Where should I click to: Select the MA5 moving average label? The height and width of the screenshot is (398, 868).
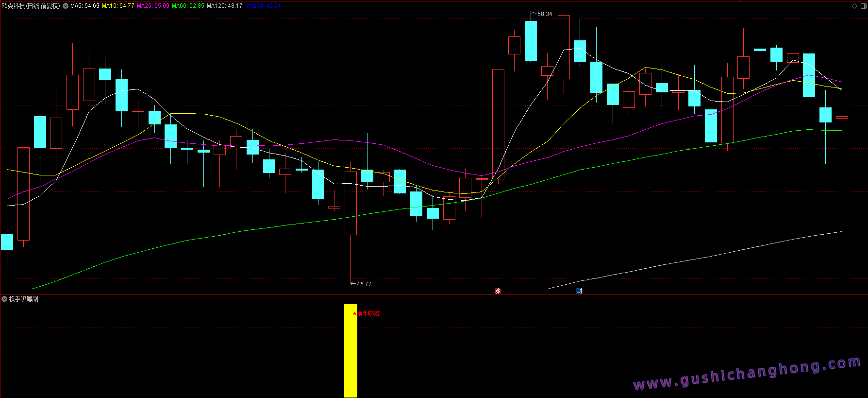point(85,6)
